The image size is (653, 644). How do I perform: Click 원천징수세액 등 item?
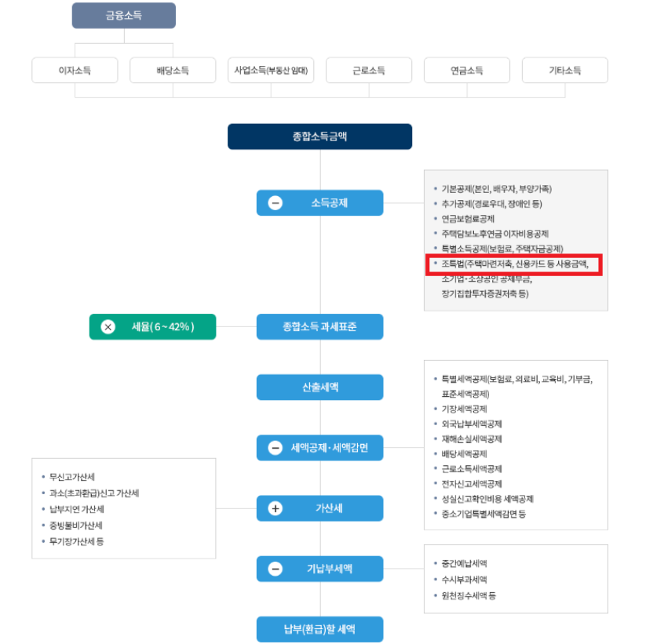point(469,596)
